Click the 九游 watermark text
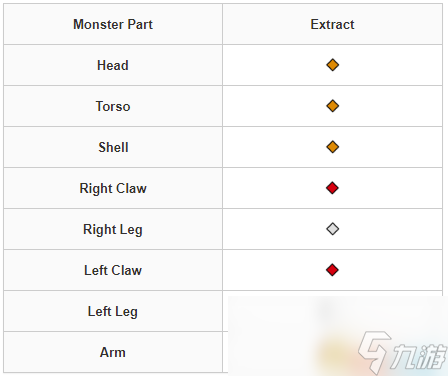 [419, 357]
